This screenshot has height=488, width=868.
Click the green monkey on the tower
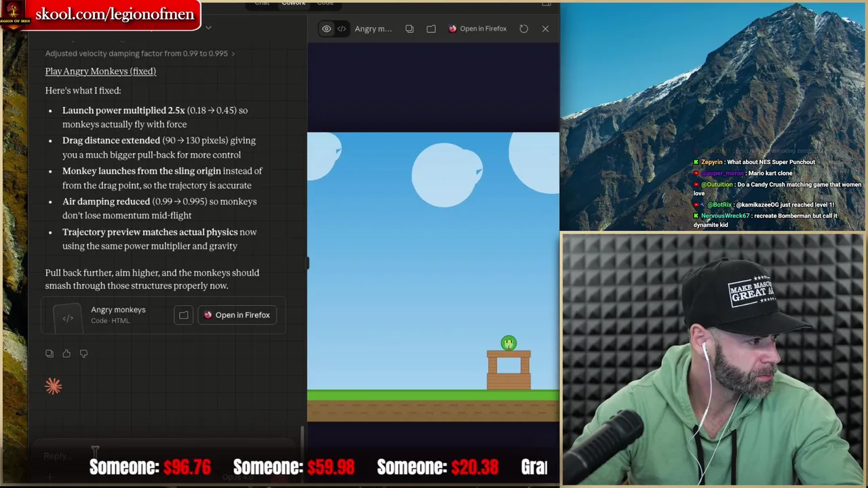(x=509, y=343)
